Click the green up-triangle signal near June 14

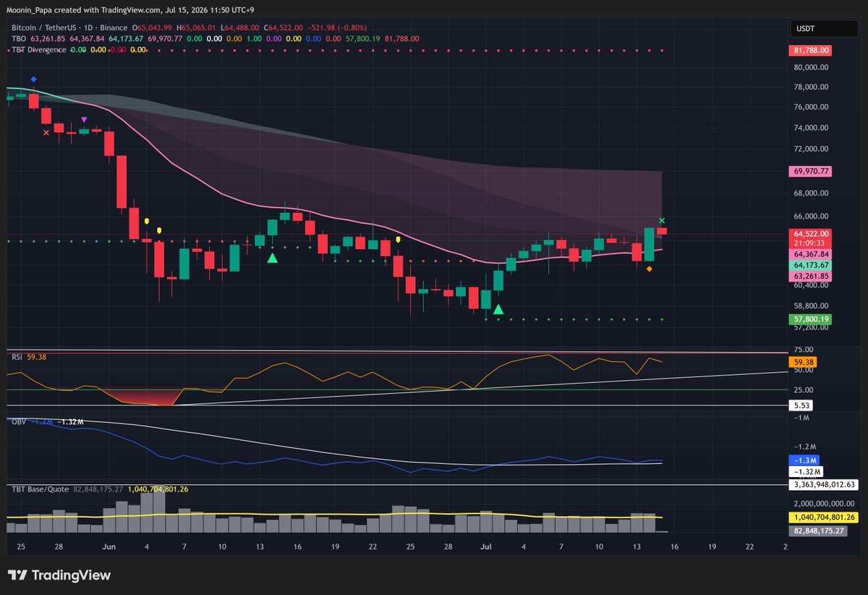coord(272,258)
